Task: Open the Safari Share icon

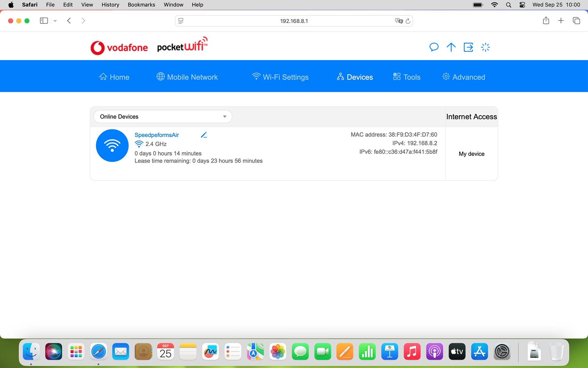Action: point(546,21)
